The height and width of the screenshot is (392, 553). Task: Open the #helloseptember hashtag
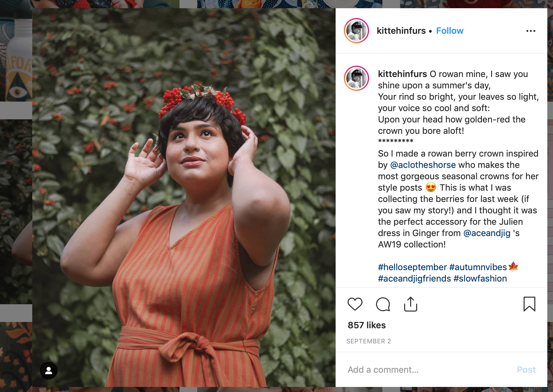(x=412, y=267)
